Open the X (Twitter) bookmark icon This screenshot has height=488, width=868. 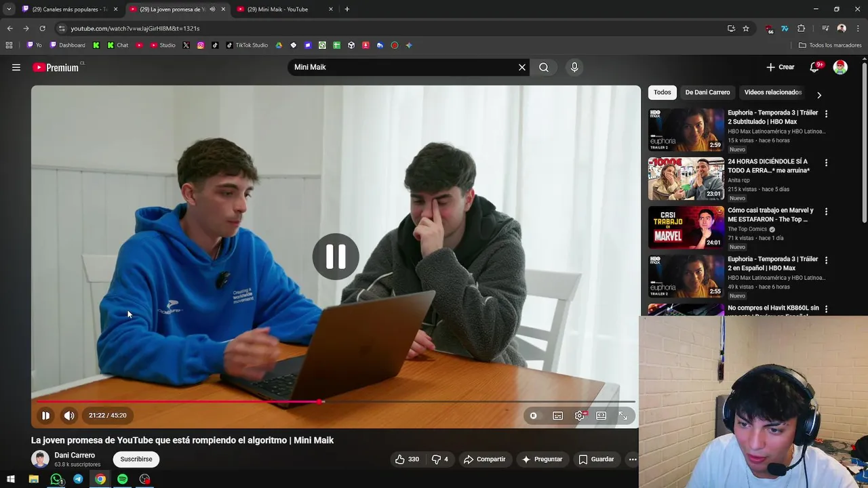(x=186, y=45)
